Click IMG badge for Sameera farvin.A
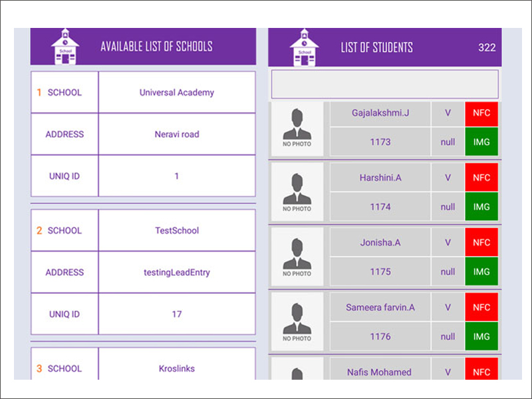The width and height of the screenshot is (532, 399). point(481,336)
